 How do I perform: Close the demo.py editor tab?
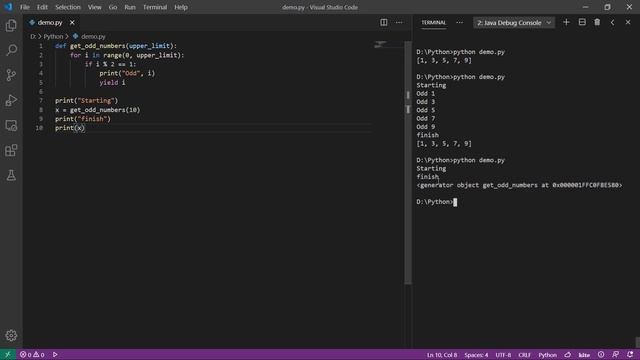click(x=72, y=22)
